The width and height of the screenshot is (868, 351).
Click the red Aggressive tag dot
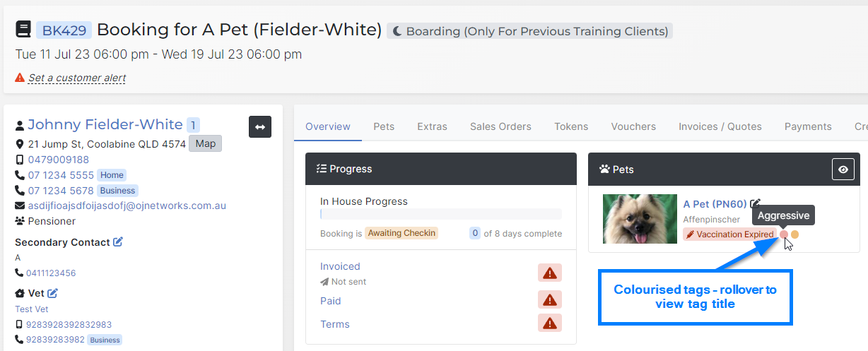click(x=784, y=234)
